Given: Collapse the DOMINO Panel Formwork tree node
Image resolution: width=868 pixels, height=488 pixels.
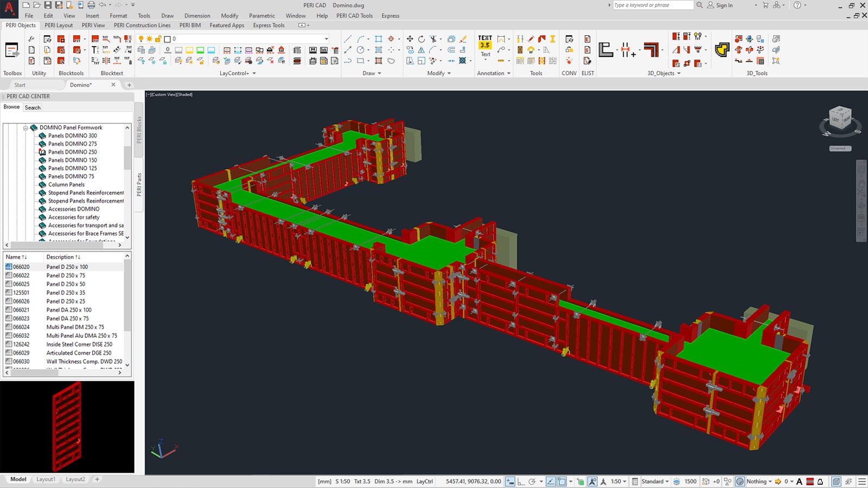Looking at the screenshot, I should coord(25,128).
